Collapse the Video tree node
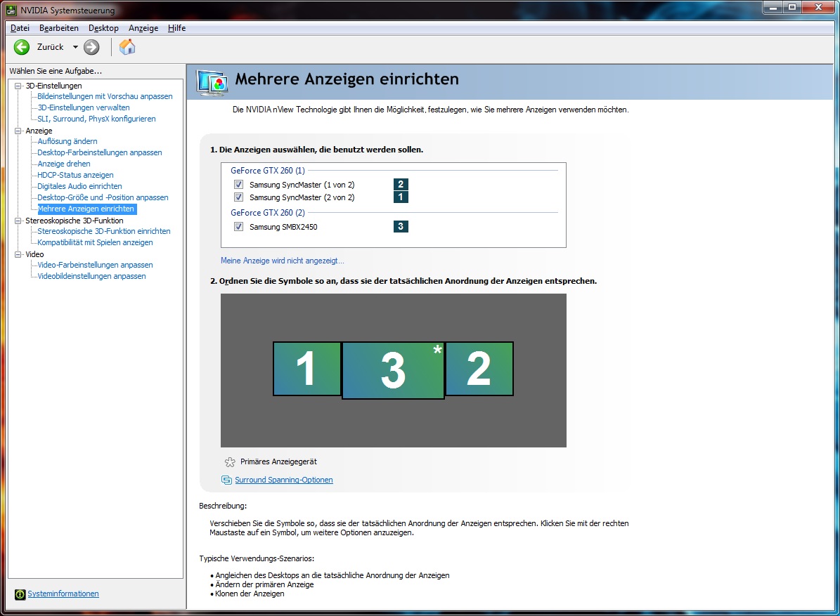Viewport: 840px width, 616px height. pyautogui.click(x=18, y=254)
